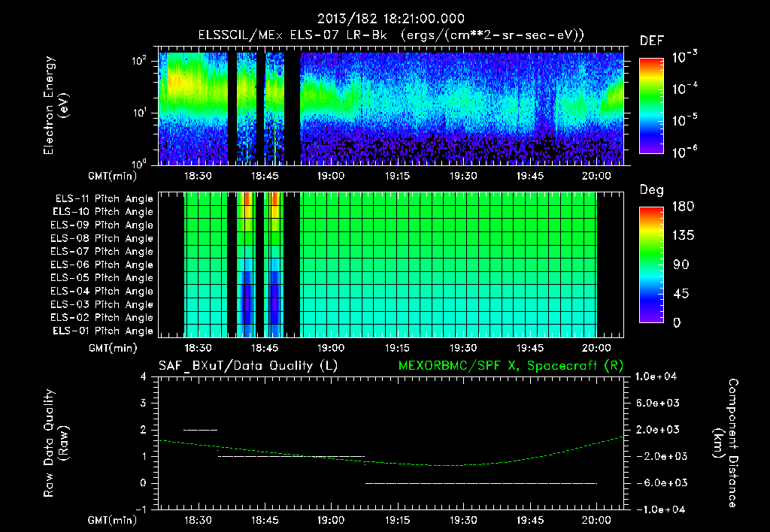This screenshot has width=770, height=532.
Task: Select the SAF_BXuT/Data Quality (L) legend
Action: coord(248,366)
